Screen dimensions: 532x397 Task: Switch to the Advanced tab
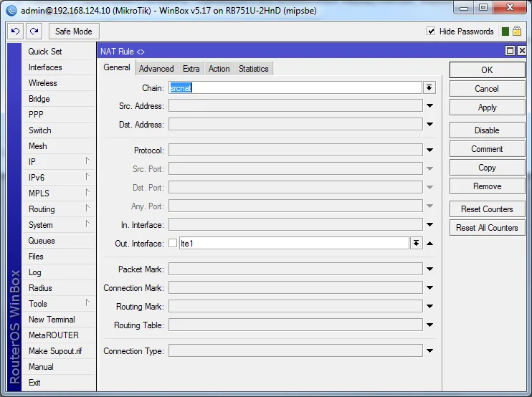[x=156, y=69]
